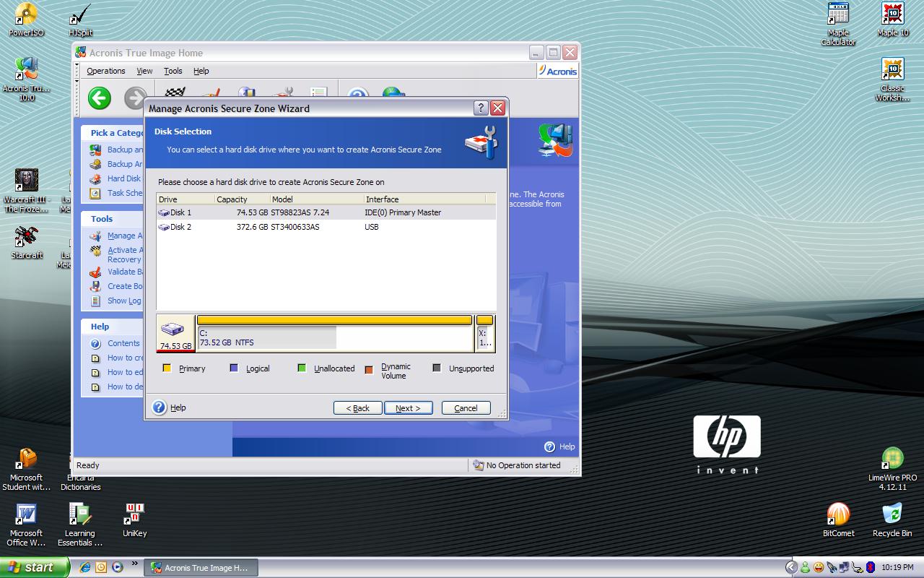This screenshot has height=578, width=924.
Task: Expand hidden system tray icons arrow
Action: [792, 567]
